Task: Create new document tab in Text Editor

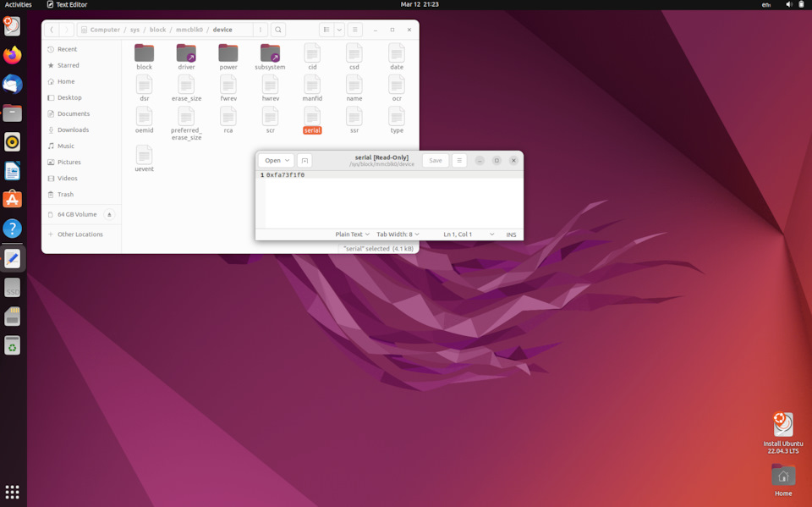Action: 304,161
